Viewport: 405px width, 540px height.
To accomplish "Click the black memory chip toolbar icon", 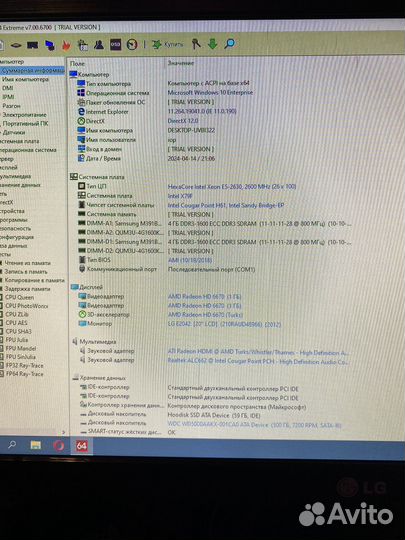I will [x=33, y=45].
